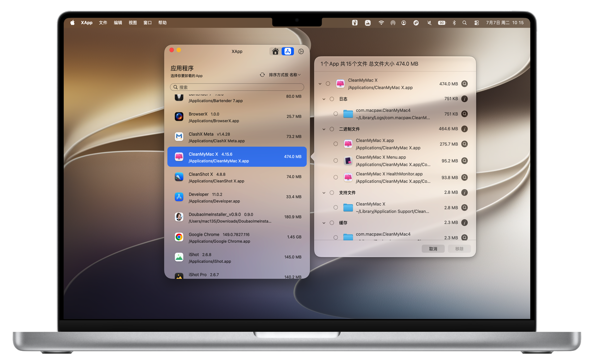Click the ClashX Meta app icon
The width and height of the screenshot is (594, 364).
179,137
